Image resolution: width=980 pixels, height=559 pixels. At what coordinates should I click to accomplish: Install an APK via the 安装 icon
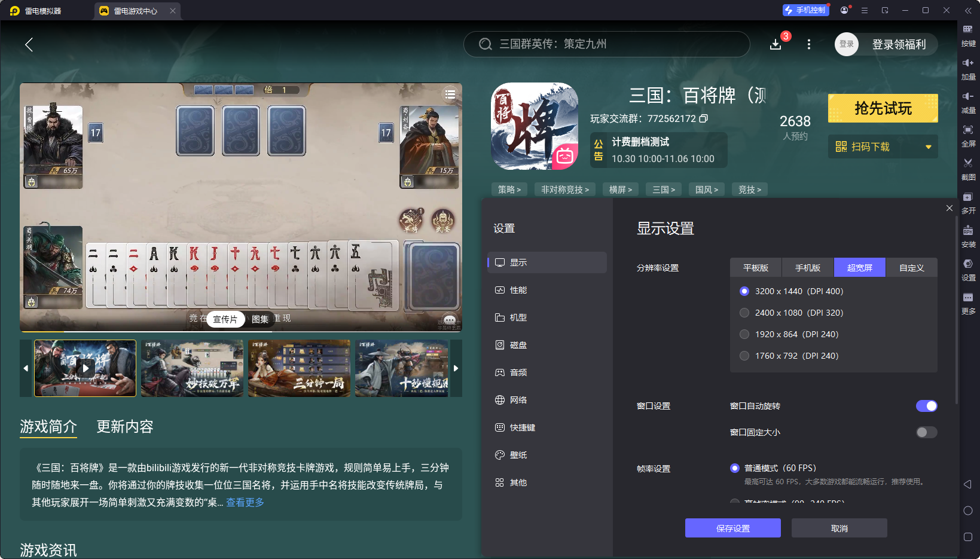[x=969, y=236]
